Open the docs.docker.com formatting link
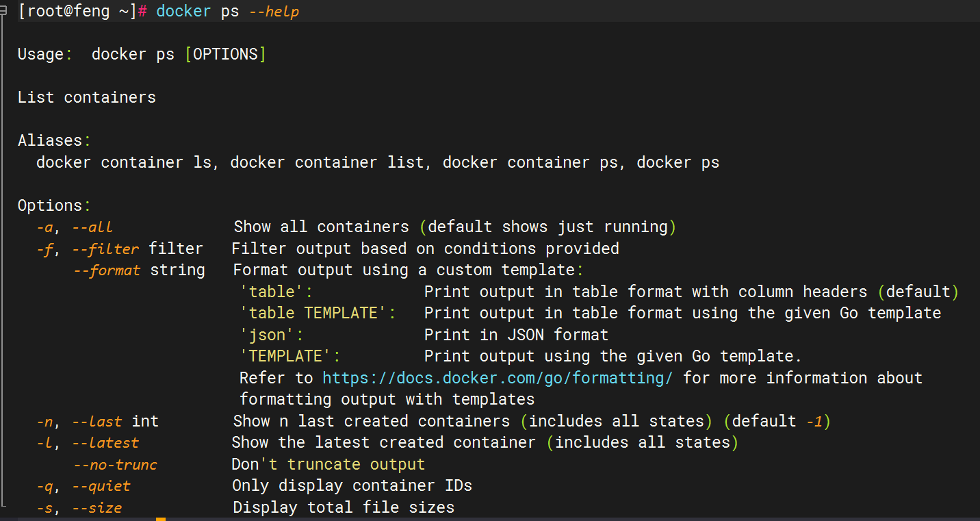Image resolution: width=980 pixels, height=521 pixels. click(498, 378)
